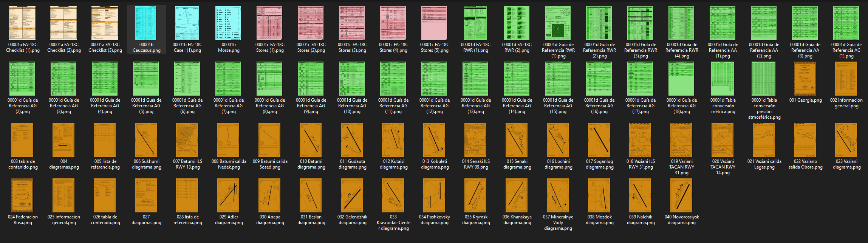Click 006 Sukhumi diagrama.png thumbnail
This screenshot has height=243, width=868.
coord(146,140)
